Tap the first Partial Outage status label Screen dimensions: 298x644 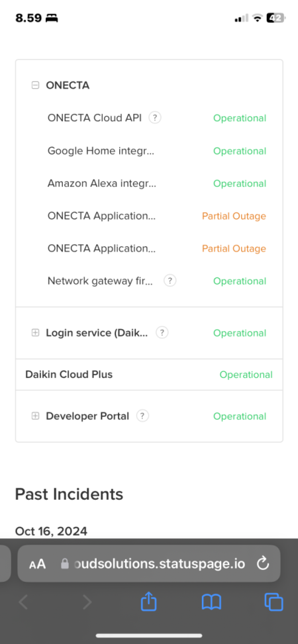point(234,216)
